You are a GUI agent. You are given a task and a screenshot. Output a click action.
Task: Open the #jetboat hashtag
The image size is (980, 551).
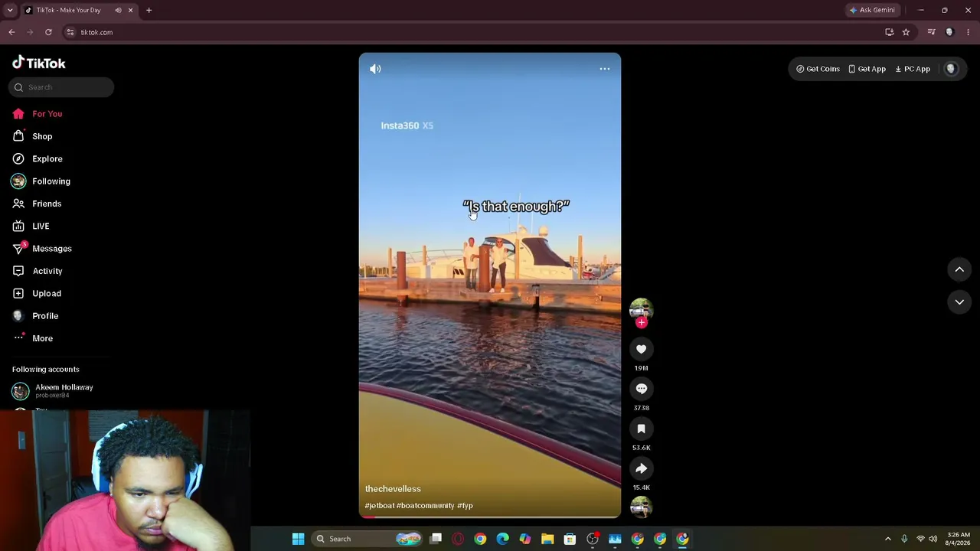tap(380, 506)
